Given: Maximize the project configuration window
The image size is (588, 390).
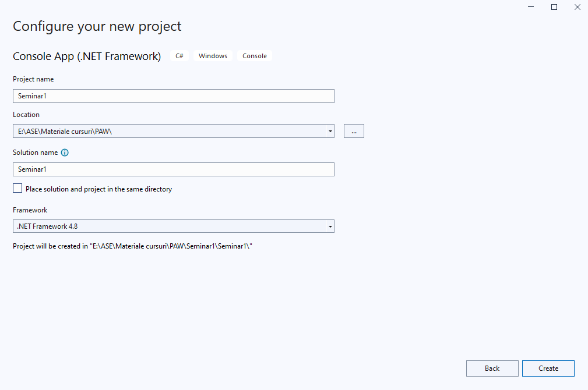Looking at the screenshot, I should [x=554, y=7].
